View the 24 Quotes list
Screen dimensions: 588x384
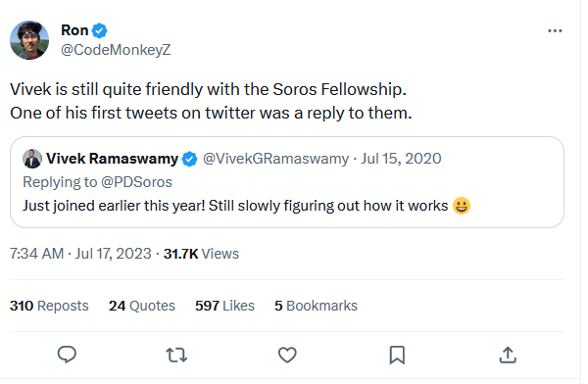point(142,306)
